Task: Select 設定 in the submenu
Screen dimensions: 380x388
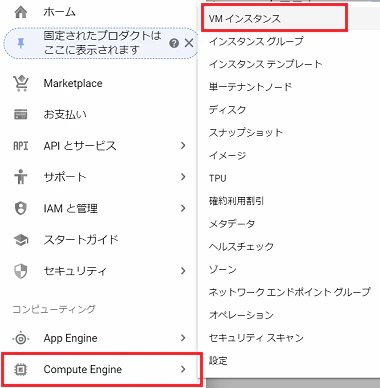Action: pyautogui.click(x=218, y=361)
